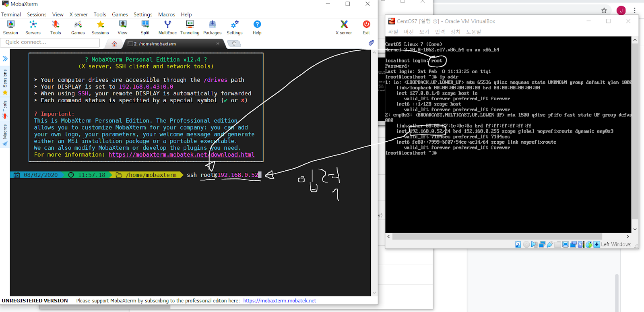Screen dimensions: 644x312
Task: Click the VirtualBox display status icon
Action: click(x=566, y=244)
